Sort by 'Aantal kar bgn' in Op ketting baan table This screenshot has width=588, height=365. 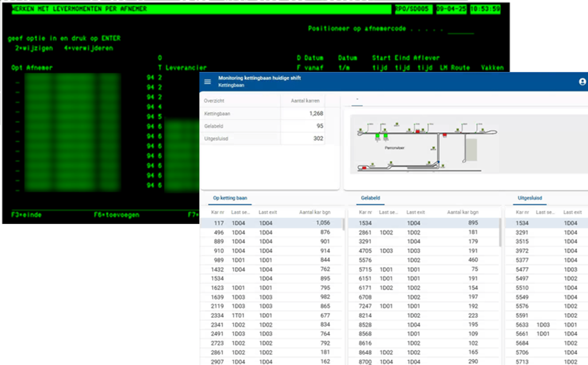[x=315, y=212]
